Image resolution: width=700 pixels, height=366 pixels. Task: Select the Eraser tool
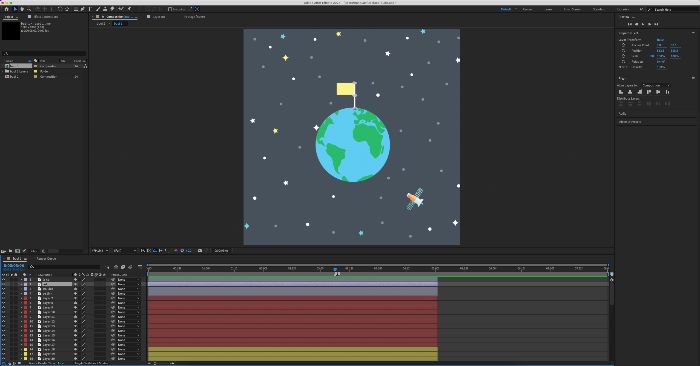pos(112,9)
